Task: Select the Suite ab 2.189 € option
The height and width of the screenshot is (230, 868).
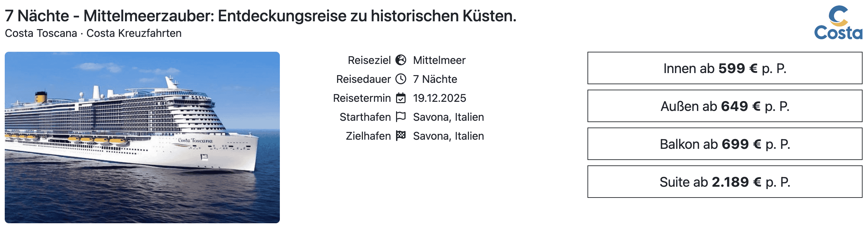Action: 725,182
